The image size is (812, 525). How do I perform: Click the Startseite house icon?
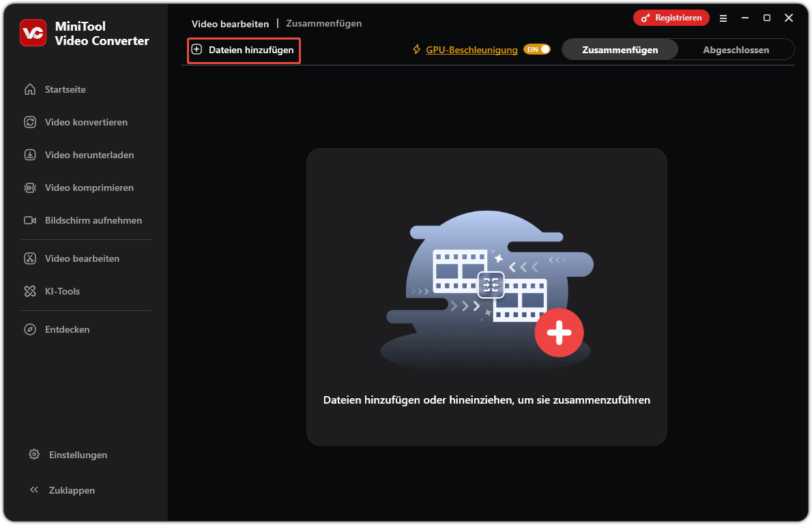point(30,89)
